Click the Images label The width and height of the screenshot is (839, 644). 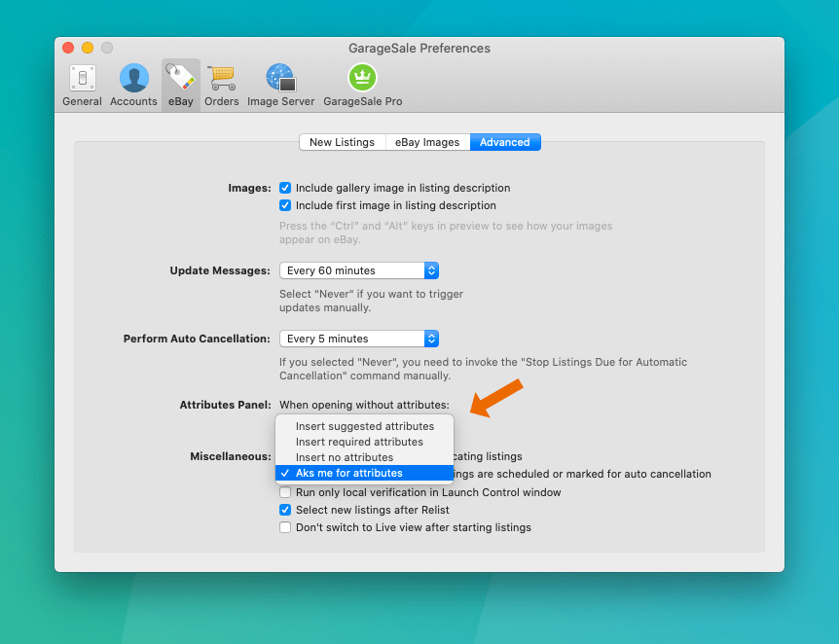point(249,188)
